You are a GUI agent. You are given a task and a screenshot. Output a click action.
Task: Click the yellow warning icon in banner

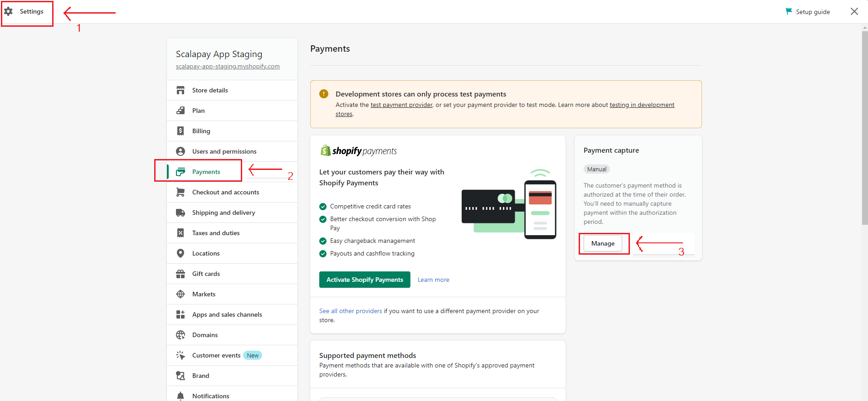324,94
